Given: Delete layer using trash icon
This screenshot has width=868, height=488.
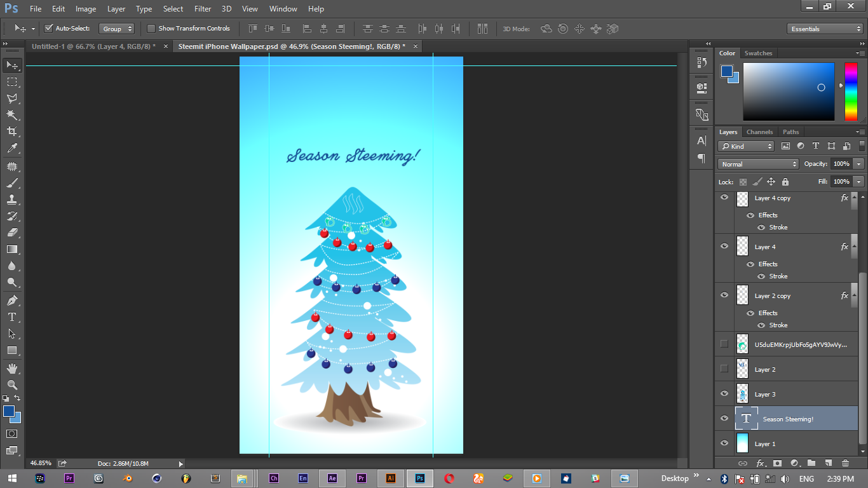Looking at the screenshot, I should click(x=845, y=463).
